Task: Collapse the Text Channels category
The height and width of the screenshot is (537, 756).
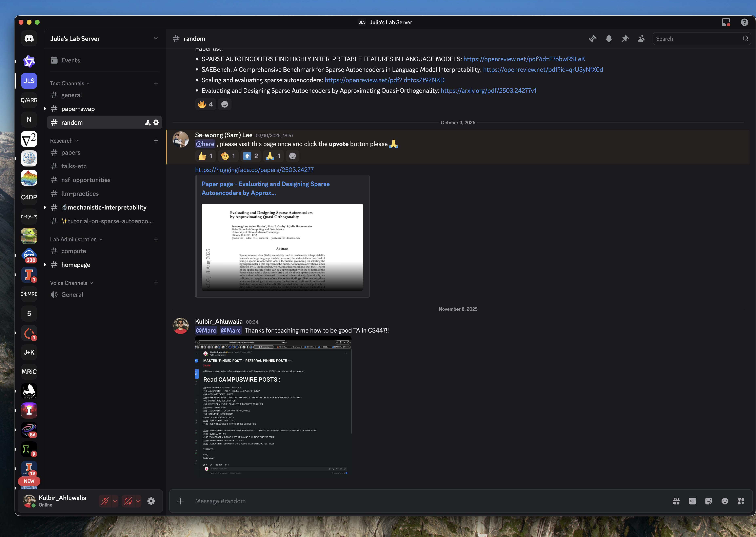Action: [70, 83]
